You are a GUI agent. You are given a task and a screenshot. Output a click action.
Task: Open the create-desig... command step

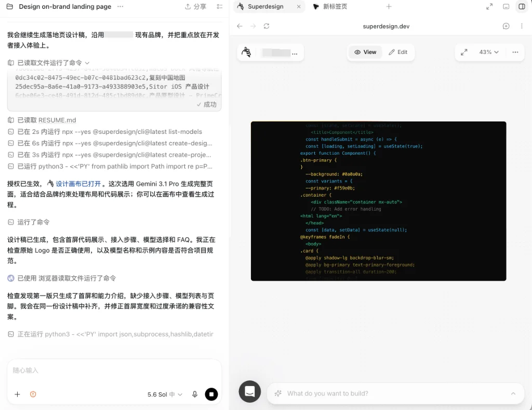click(x=110, y=143)
